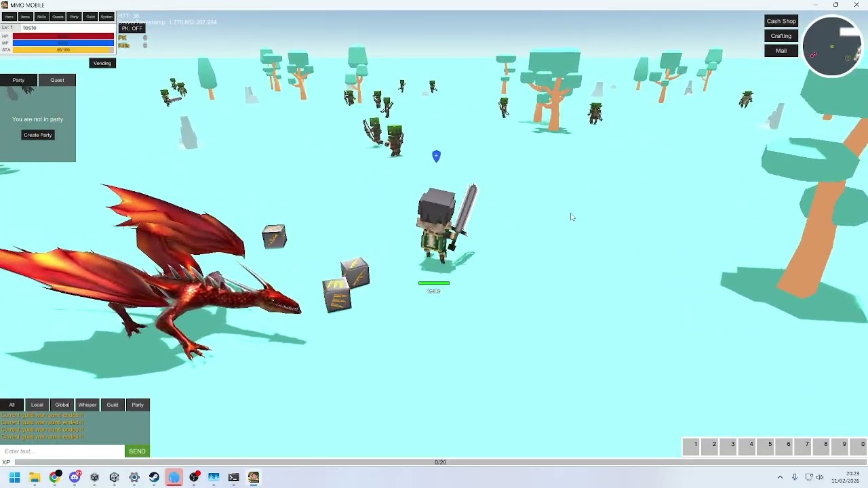Activate hotbar slot 0
The width and height of the screenshot is (868, 488).
859,447
